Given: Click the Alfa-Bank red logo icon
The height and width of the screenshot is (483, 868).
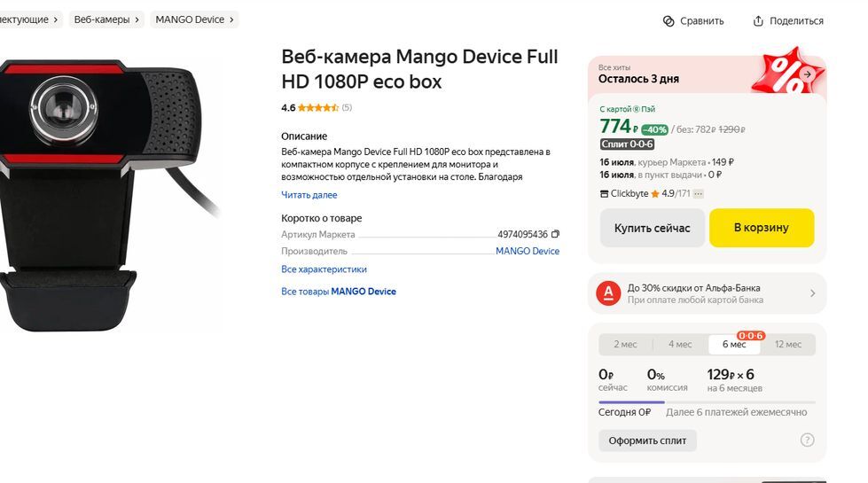Looking at the screenshot, I should click(607, 292).
